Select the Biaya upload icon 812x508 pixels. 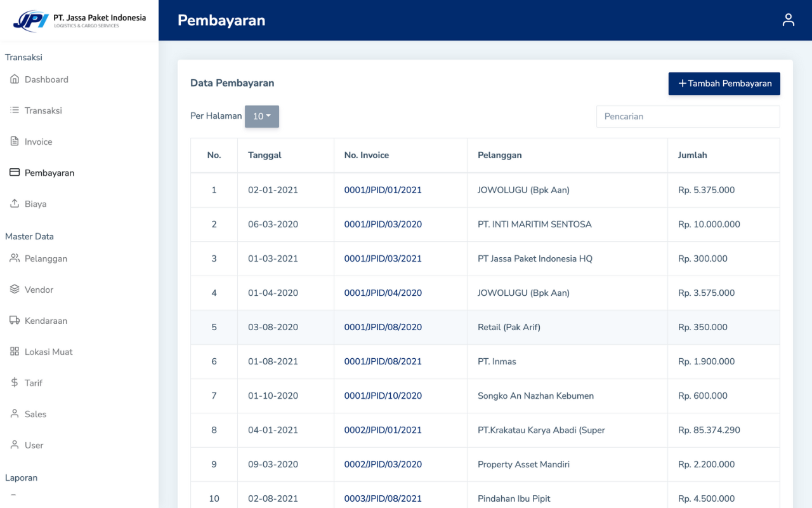[x=13, y=203]
